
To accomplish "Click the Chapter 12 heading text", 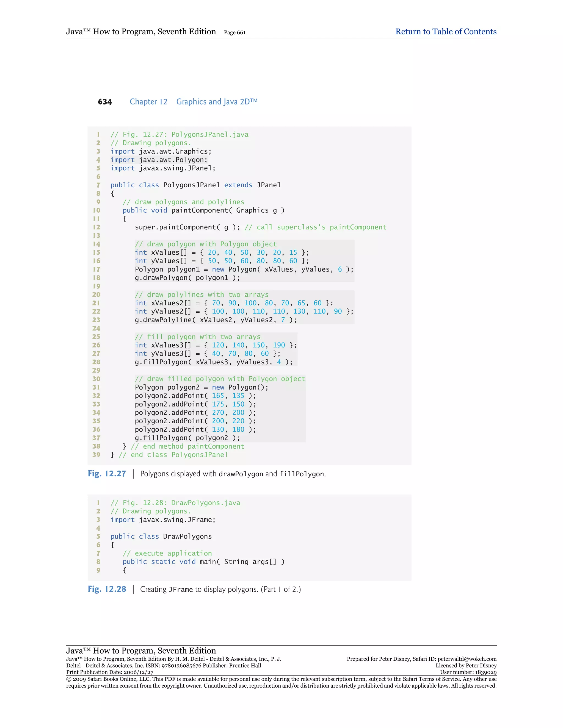I will point(148,102).
